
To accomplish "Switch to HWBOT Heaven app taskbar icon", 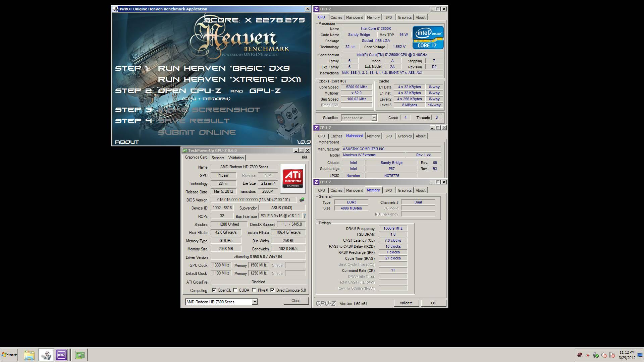I will pyautogui.click(x=46, y=355).
